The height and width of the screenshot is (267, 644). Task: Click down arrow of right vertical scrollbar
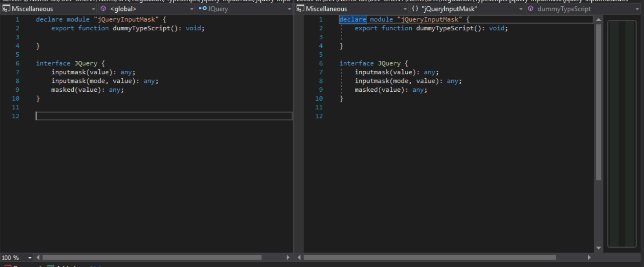pyautogui.click(x=598, y=248)
